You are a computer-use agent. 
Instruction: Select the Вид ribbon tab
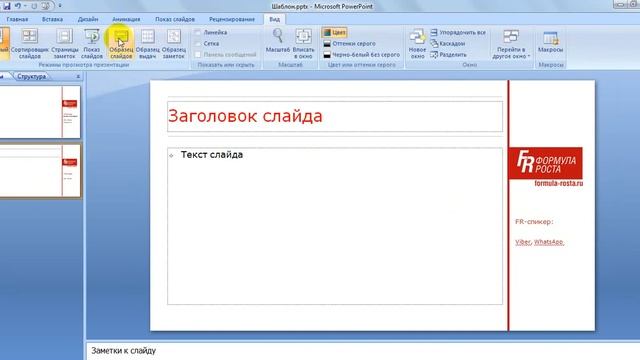point(275,19)
